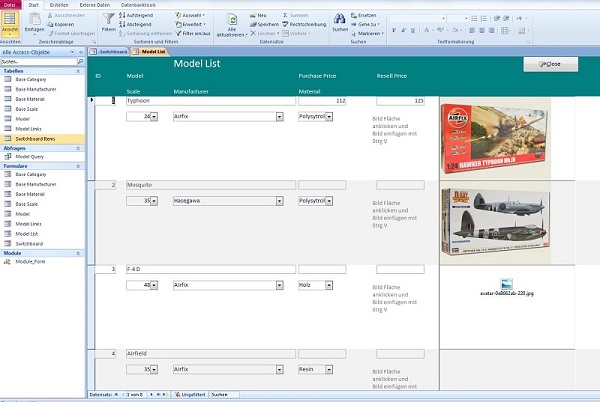Create a Neu record
Screen dimensions: 600x402
(258, 15)
